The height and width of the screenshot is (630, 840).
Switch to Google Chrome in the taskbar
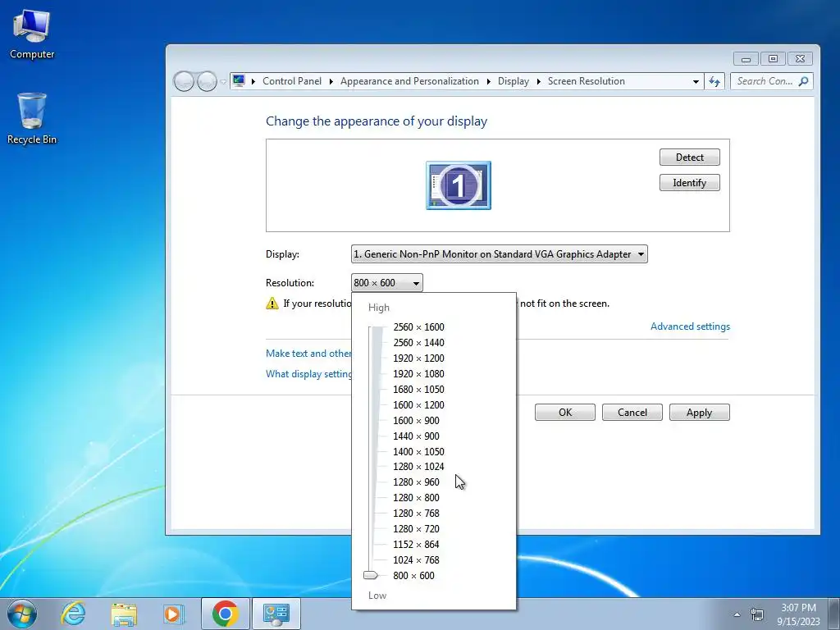click(225, 614)
